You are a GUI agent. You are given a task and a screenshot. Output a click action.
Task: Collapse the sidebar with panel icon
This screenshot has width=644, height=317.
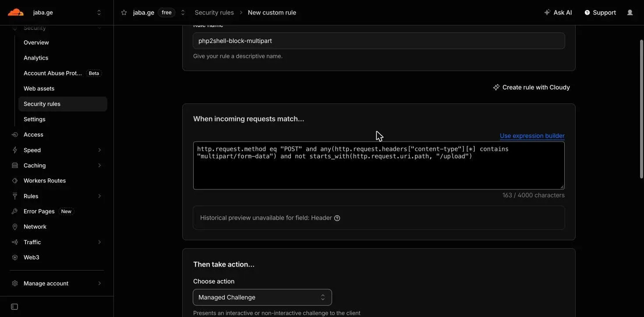point(14,306)
